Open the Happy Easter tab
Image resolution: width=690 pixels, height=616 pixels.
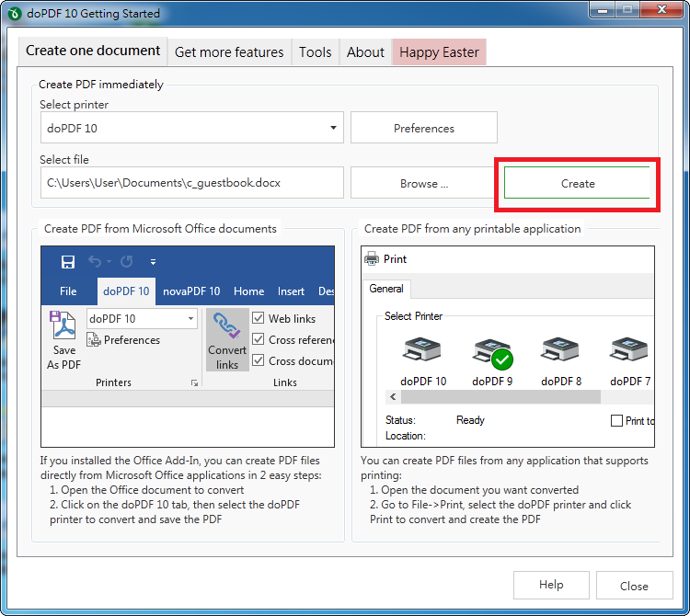[439, 51]
